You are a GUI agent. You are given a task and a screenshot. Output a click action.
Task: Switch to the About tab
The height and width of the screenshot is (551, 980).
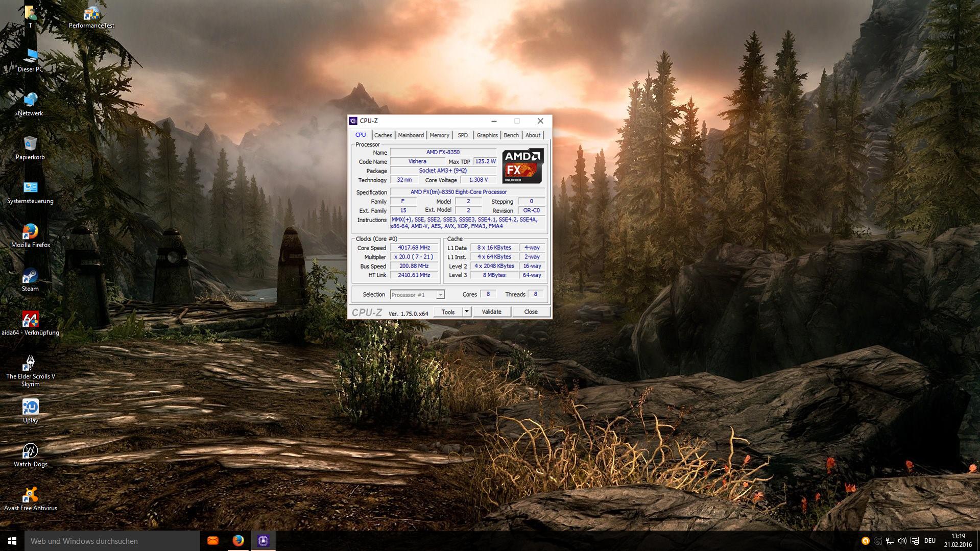click(x=533, y=135)
